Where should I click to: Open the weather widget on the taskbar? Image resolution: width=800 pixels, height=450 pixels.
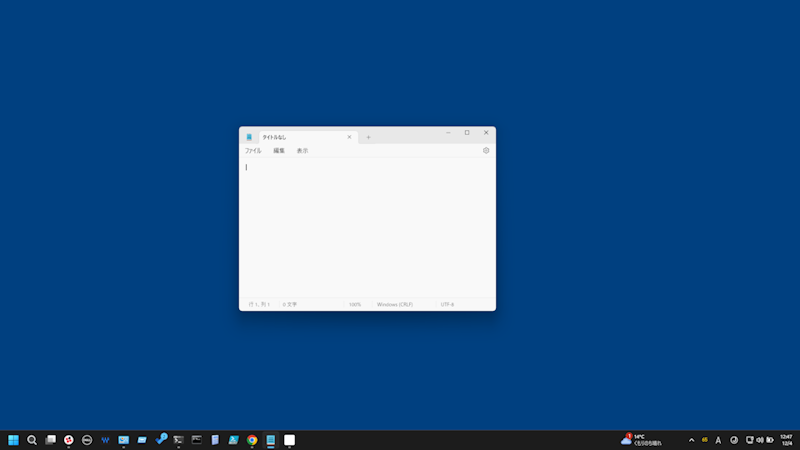tap(641, 440)
